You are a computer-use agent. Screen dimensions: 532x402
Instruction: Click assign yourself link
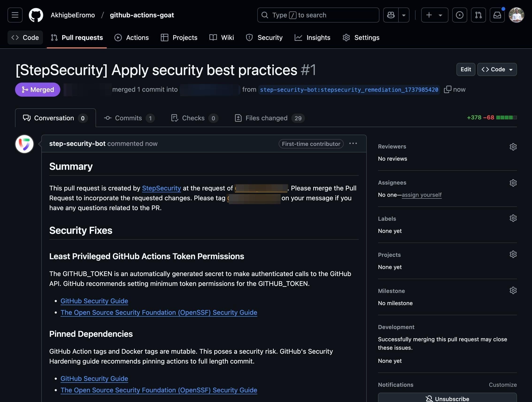point(422,195)
